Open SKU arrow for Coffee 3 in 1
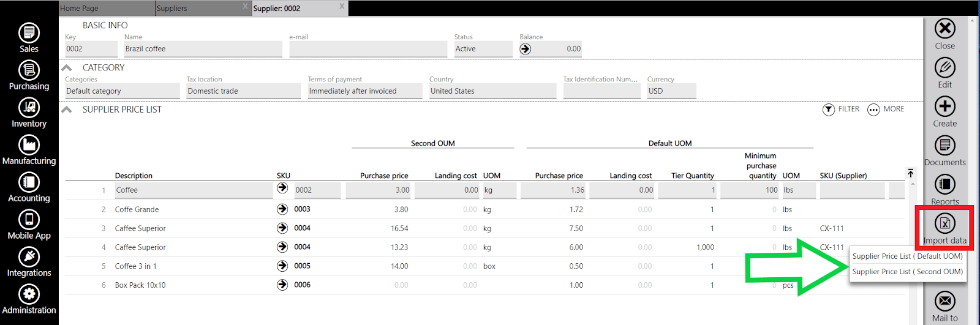Viewport: 980px width, 325px height. point(282,266)
